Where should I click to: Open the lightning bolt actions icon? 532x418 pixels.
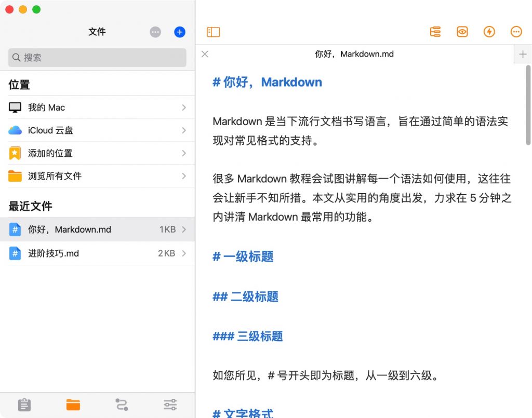489,32
